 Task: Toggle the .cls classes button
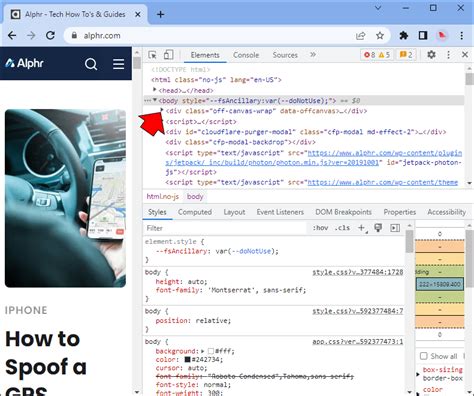click(342, 228)
